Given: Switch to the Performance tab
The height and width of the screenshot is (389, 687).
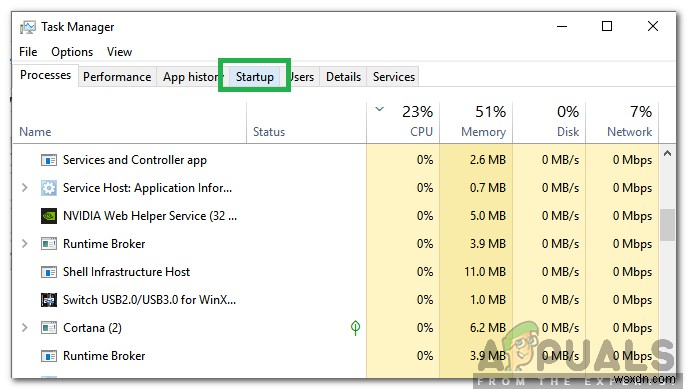Looking at the screenshot, I should (x=117, y=77).
